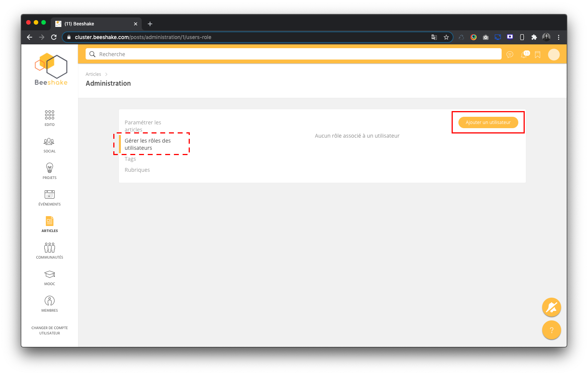Select the (11) Beeshake tab
The width and height of the screenshot is (588, 375).
pyautogui.click(x=97, y=24)
